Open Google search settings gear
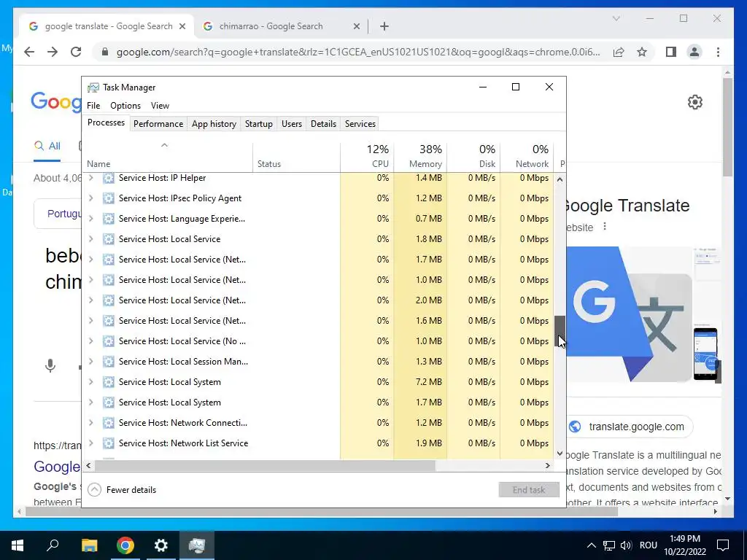The width and height of the screenshot is (747, 560). [x=695, y=102]
